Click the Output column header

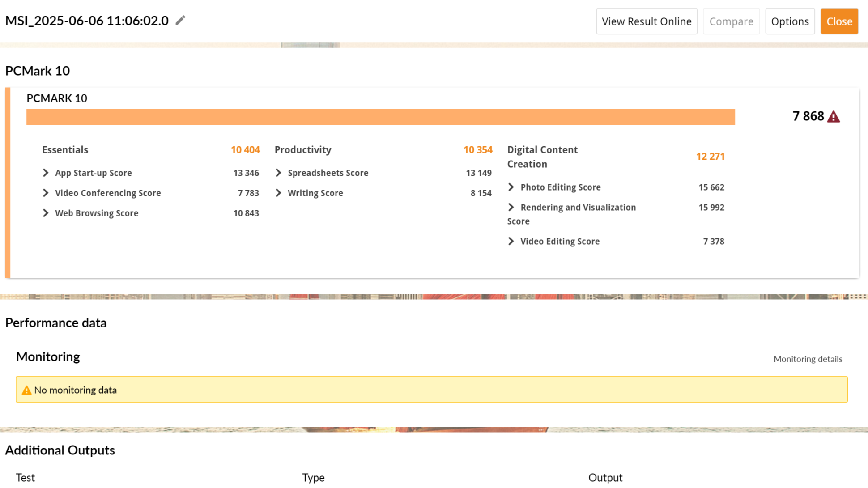point(605,478)
